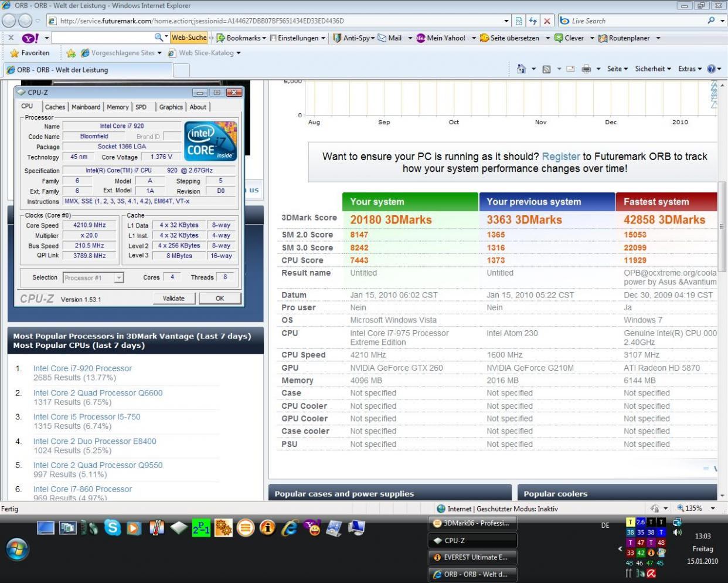Switch to the Memory tab in CPU-Z

(x=117, y=107)
